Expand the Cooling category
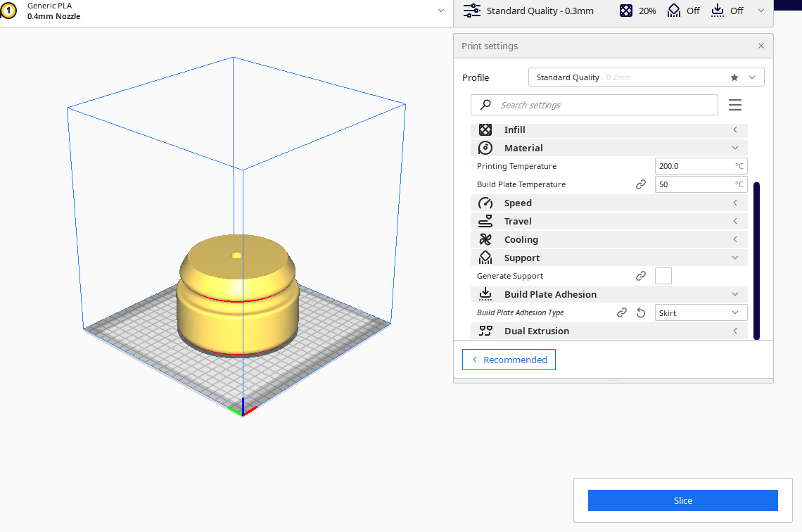802x532 pixels. click(x=609, y=239)
